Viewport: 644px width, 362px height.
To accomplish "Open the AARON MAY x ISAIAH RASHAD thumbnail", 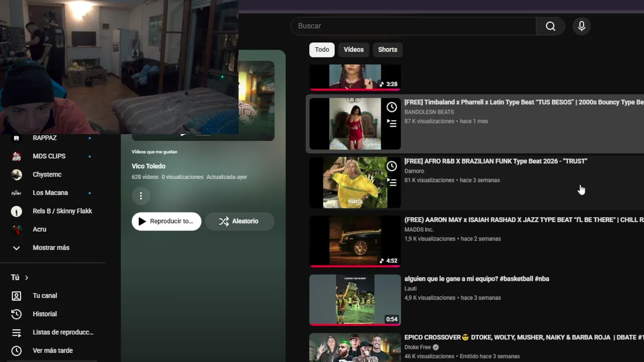I will pyautogui.click(x=355, y=241).
